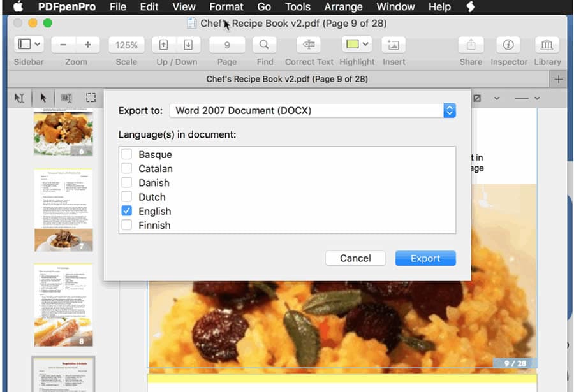Image resolution: width=574 pixels, height=392 pixels.
Task: Click the 125% Scale field
Action: point(126,45)
